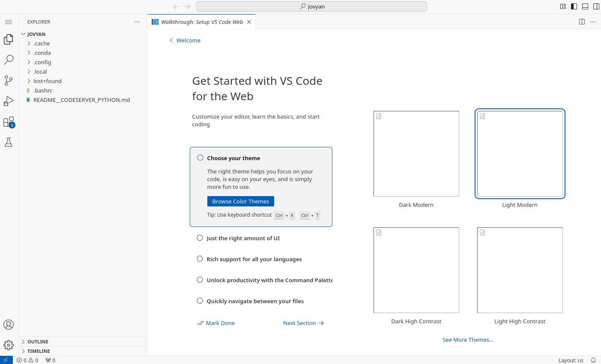Toggle the bottom panel visibility
The width and height of the screenshot is (601, 364).
pyautogui.click(x=585, y=6)
